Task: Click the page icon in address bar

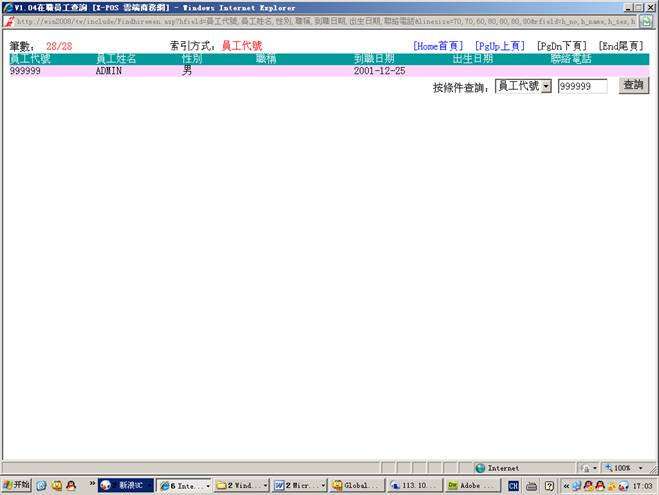Action: click(x=8, y=21)
